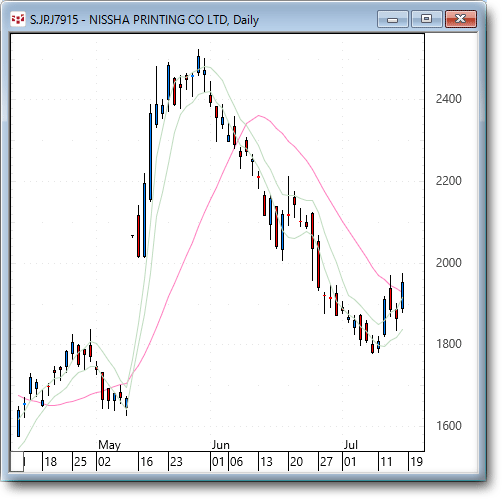Minimize the NISSHA PRINTING chart window
504x499 pixels.
(393, 19)
